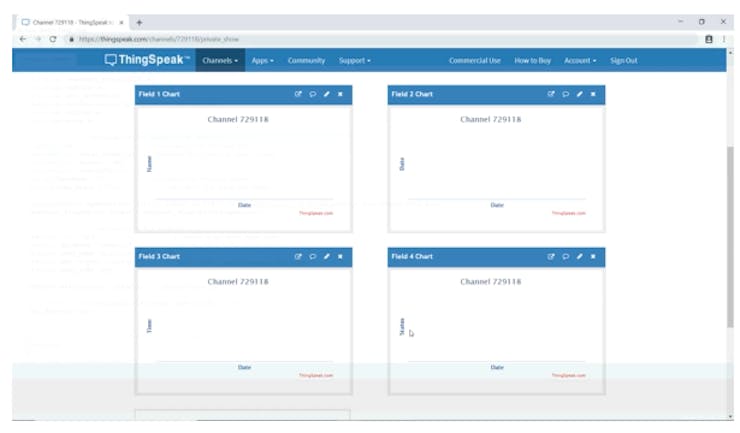Click ThingSpeak.com link in Field 2 Chart

569,213
